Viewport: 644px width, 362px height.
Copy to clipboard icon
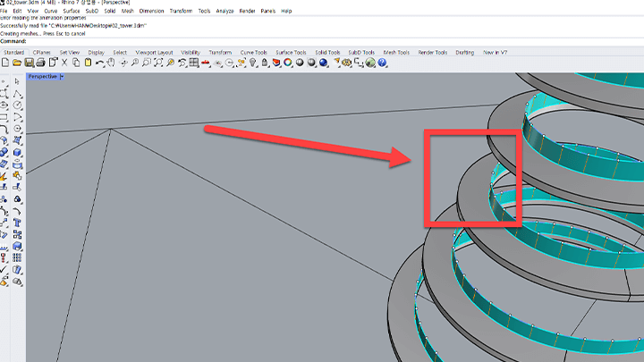coord(76,63)
